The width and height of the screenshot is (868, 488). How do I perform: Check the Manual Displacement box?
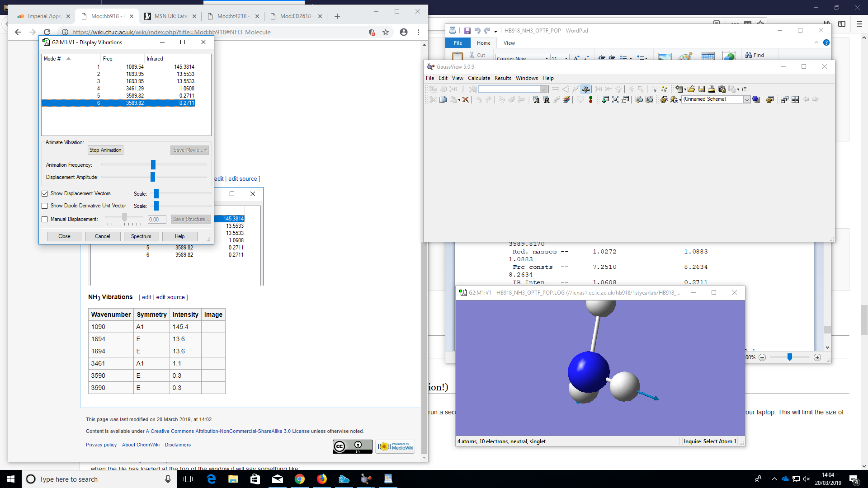pos(45,219)
